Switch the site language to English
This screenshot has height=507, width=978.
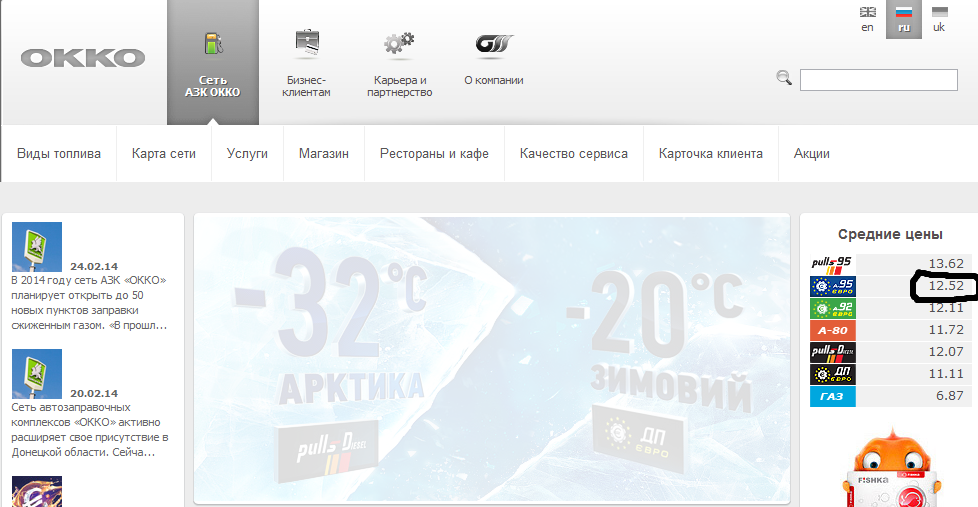point(867,18)
